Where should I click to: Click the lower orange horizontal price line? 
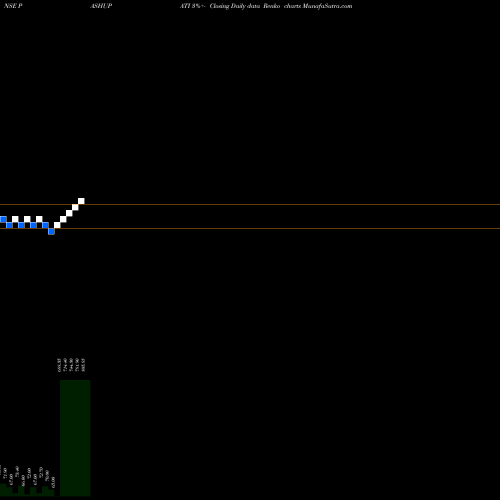250,228
